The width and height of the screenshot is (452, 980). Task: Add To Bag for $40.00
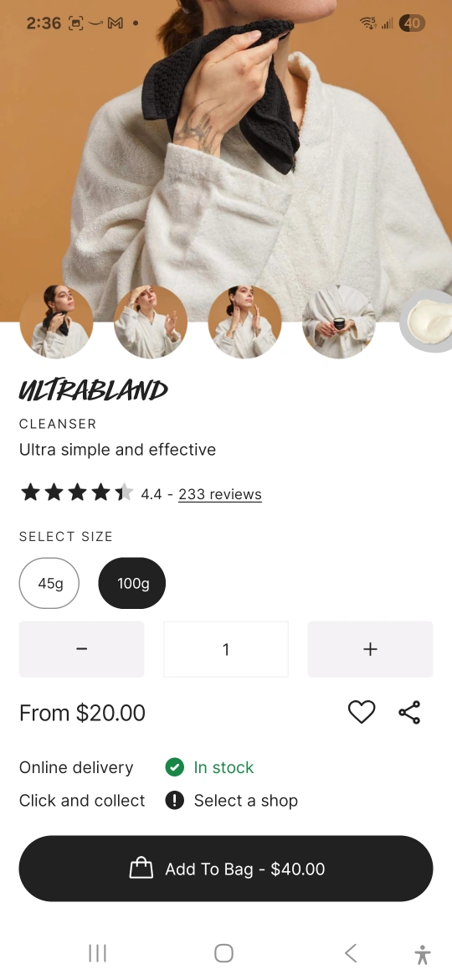pyautogui.click(x=226, y=869)
